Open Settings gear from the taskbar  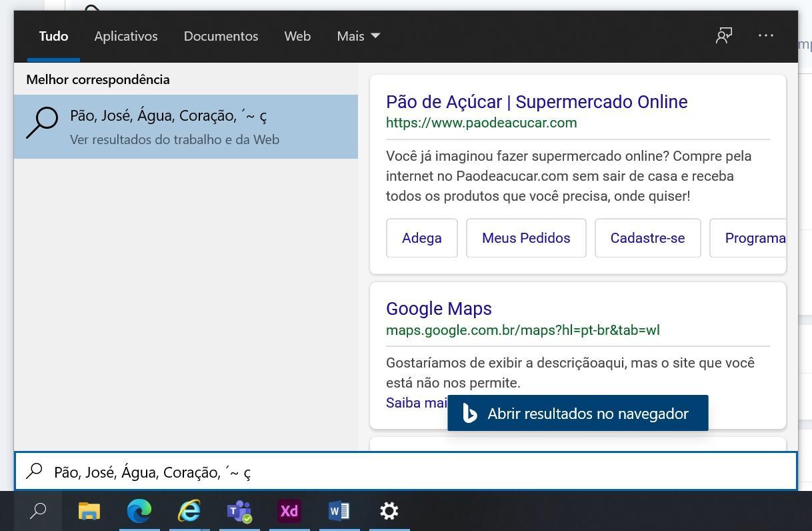pyautogui.click(x=389, y=511)
